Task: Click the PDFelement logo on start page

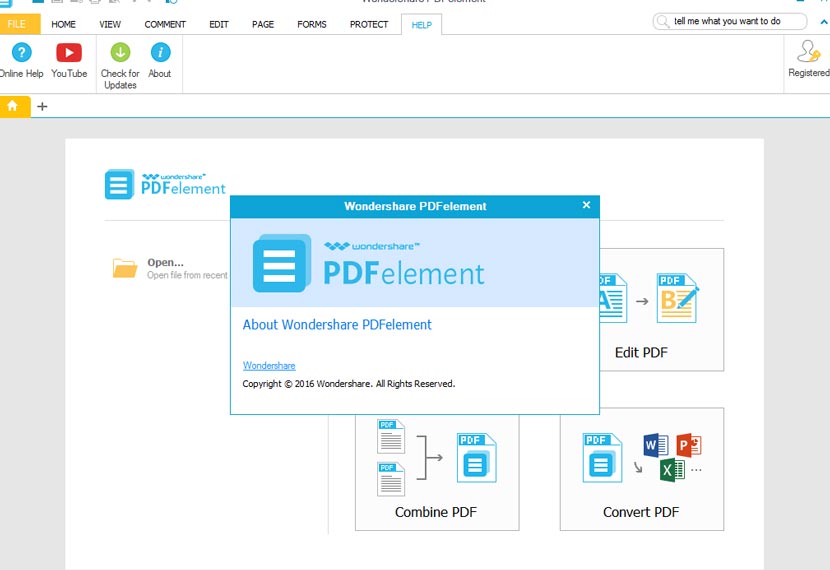Action: tap(165, 184)
